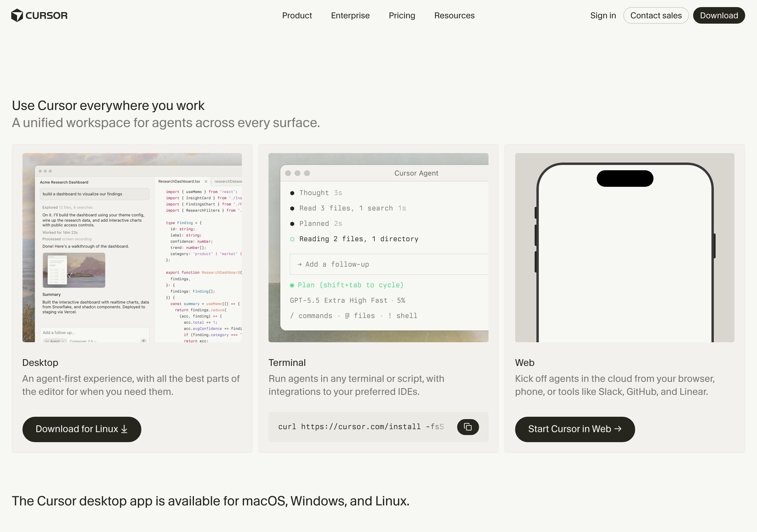Click the Contact sales button

(x=656, y=15)
